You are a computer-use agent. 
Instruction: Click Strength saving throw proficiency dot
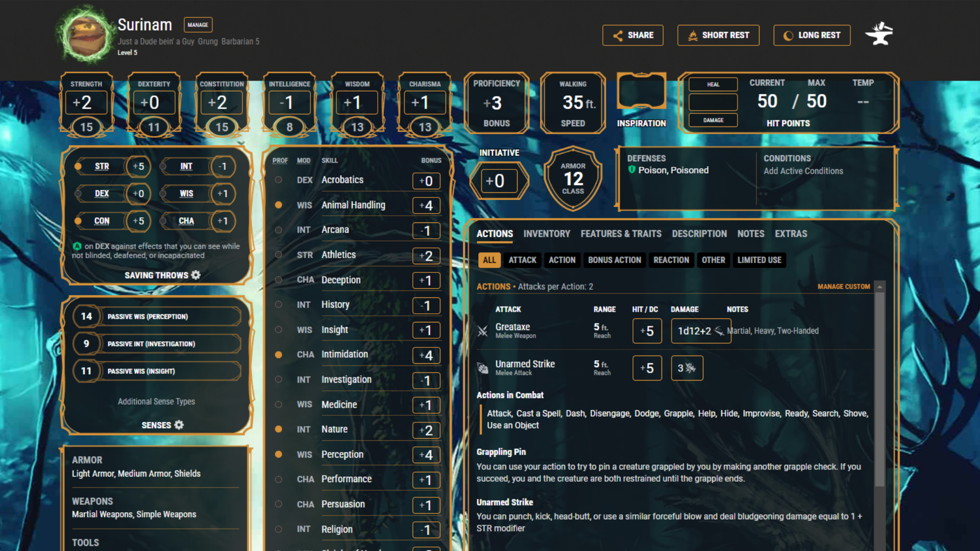point(78,166)
